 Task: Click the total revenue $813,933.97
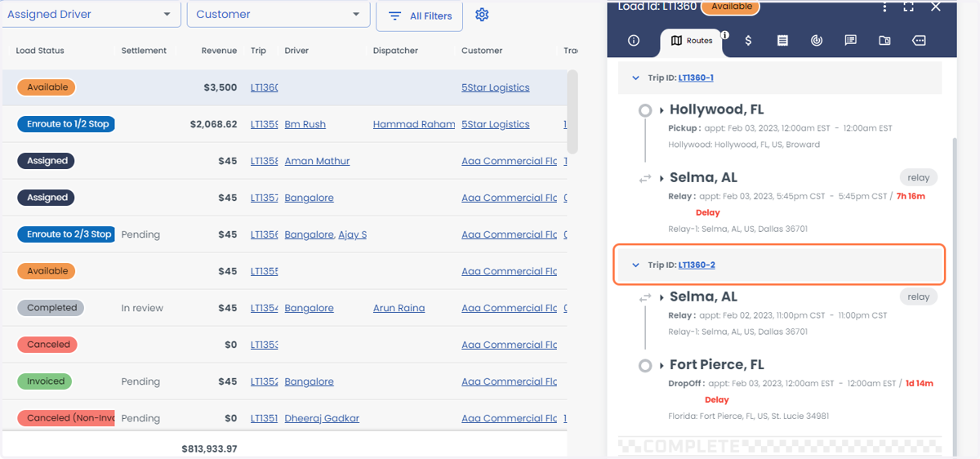click(x=209, y=449)
